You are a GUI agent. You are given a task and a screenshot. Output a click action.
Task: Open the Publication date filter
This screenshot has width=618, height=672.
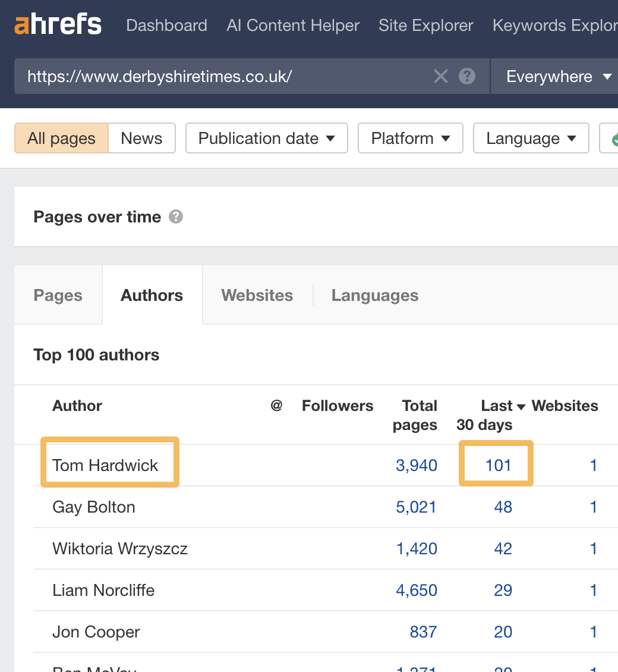[x=266, y=138]
